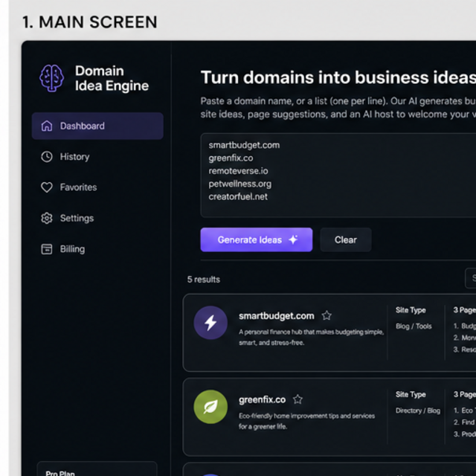Click the smartbudget.com description text

pyautogui.click(x=311, y=337)
